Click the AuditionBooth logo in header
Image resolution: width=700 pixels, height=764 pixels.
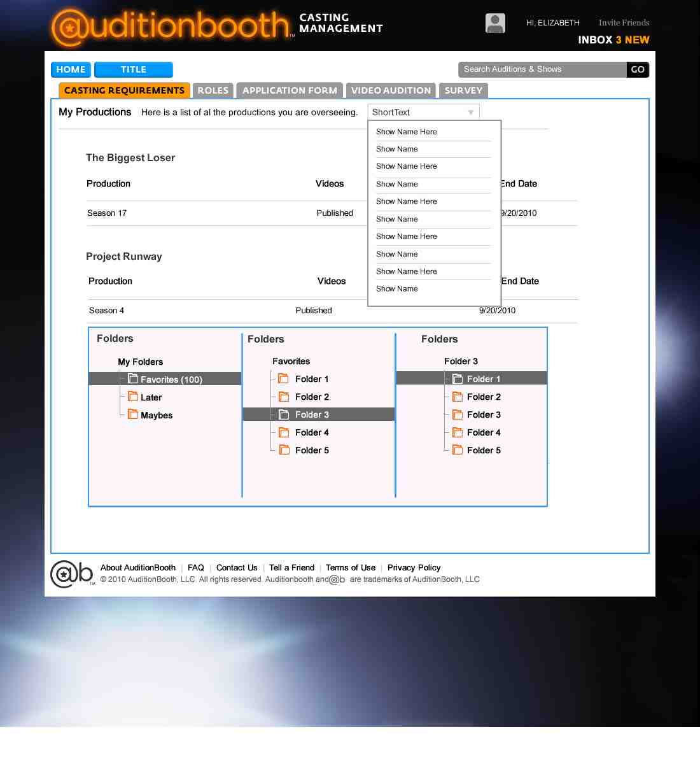click(172, 27)
